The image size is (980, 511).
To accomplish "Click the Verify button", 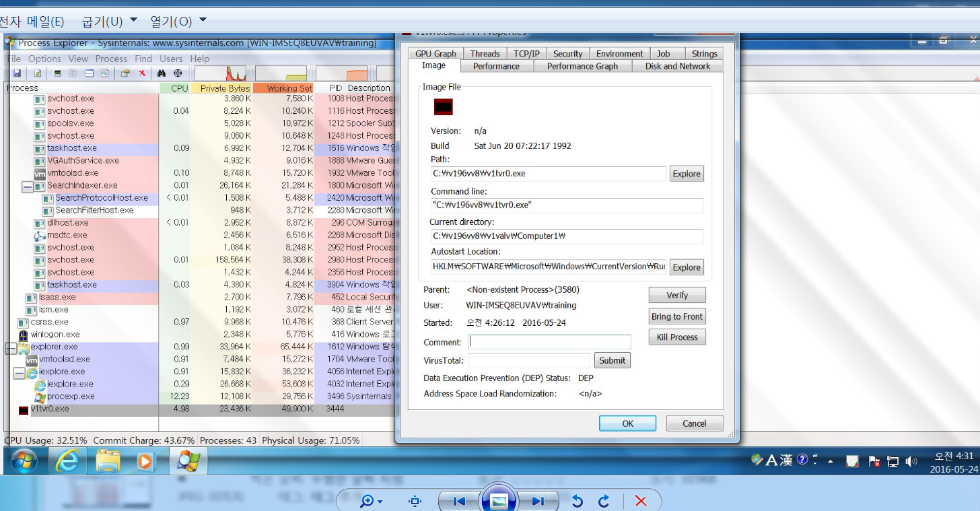I will [677, 295].
